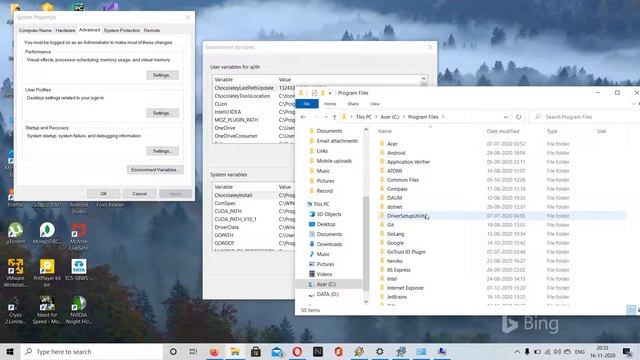This screenshot has width=640, height=360.
Task: Open Task View on the taskbar
Action: 193,351
